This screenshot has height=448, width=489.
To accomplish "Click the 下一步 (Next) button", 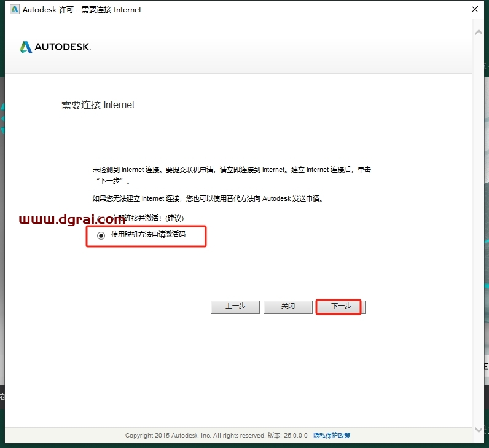I will point(341,307).
